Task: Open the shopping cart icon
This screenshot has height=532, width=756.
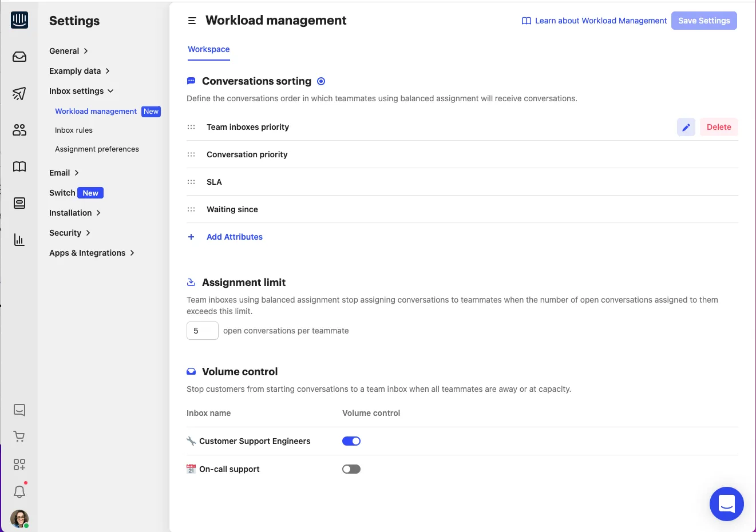Action: [19, 437]
